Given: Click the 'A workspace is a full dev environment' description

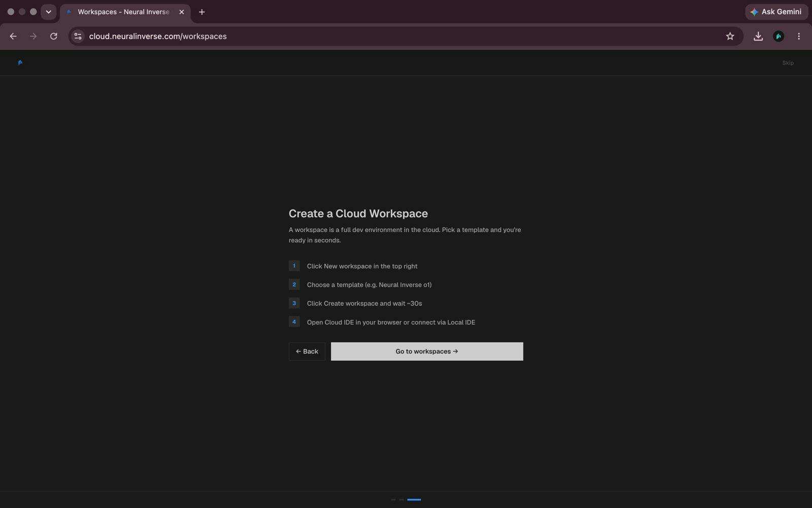Looking at the screenshot, I should 405,235.
